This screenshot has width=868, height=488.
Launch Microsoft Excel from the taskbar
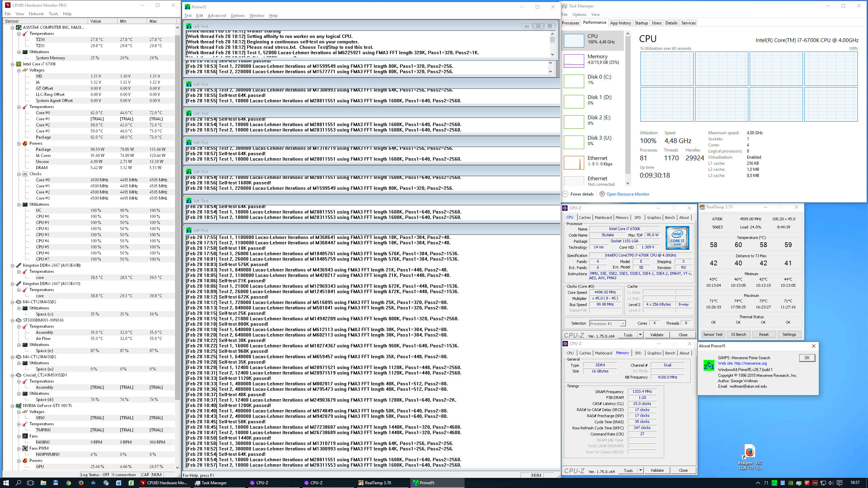[131, 483]
